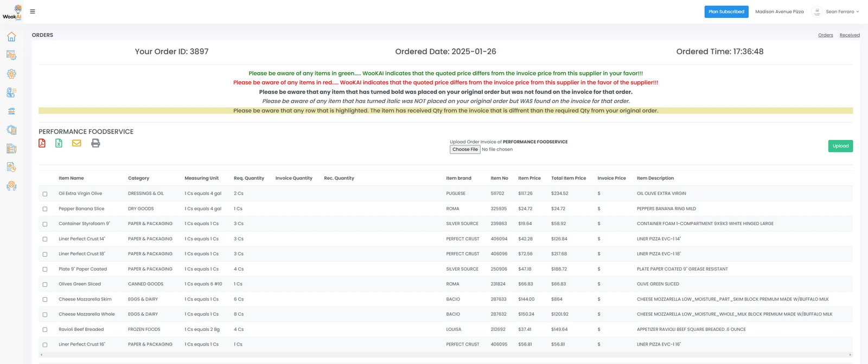
Task: Click the left arrow of the horizontal scrollbar
Action: point(42,355)
